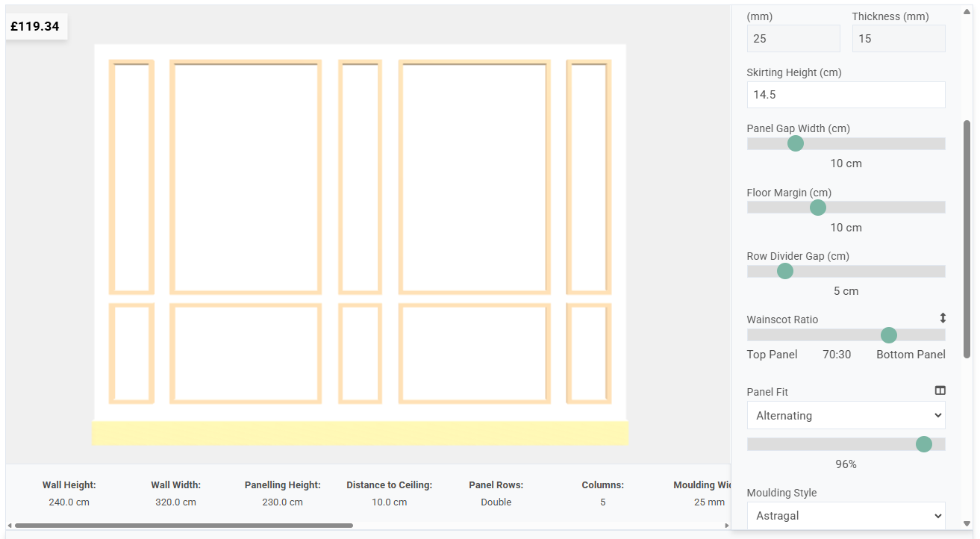Click the 96% Panel Fit slider handle

point(923,443)
